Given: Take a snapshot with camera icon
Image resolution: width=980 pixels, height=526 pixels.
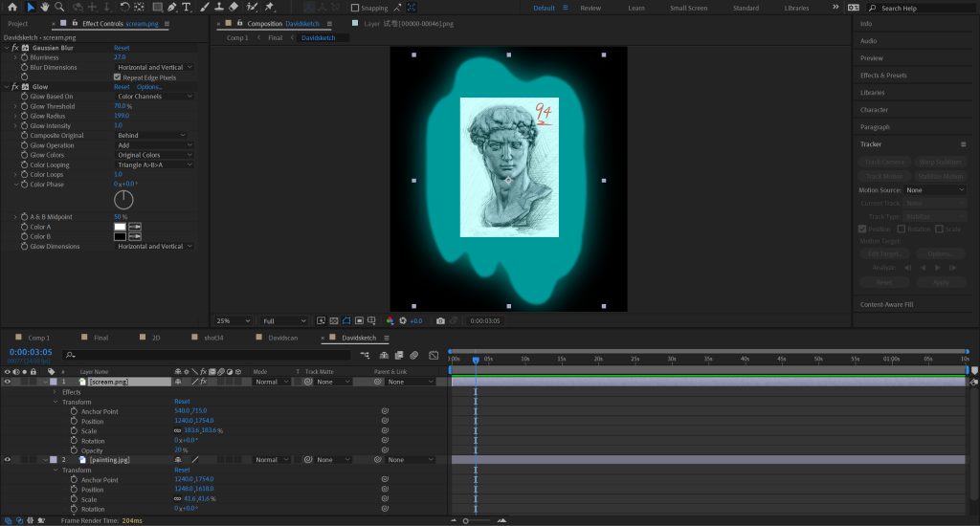Looking at the screenshot, I should 440,321.
